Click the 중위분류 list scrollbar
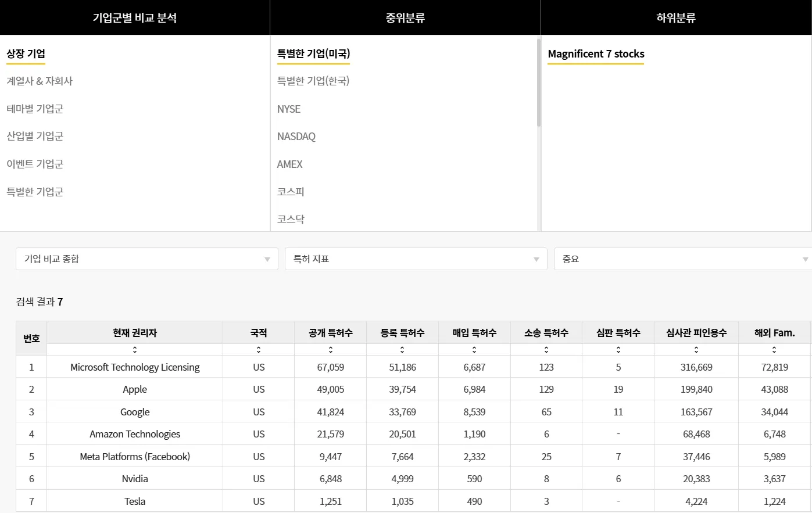 point(539,82)
